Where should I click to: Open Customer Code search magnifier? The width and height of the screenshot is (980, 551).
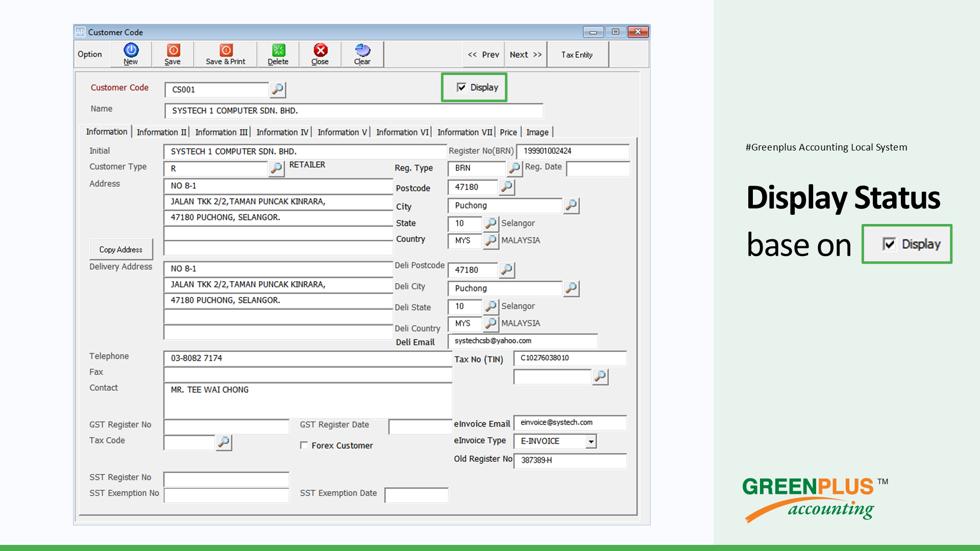(278, 90)
